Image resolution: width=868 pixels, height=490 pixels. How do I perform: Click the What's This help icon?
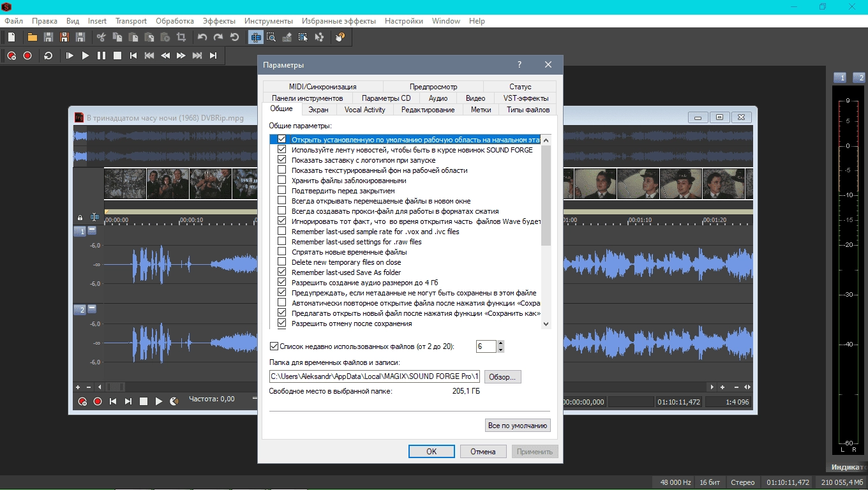(x=340, y=37)
